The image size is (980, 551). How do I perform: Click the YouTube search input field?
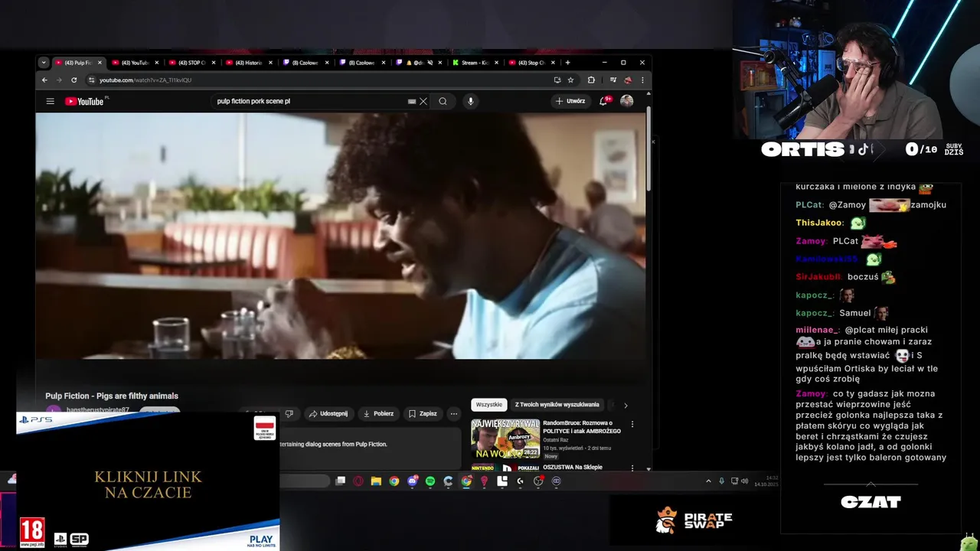point(310,101)
